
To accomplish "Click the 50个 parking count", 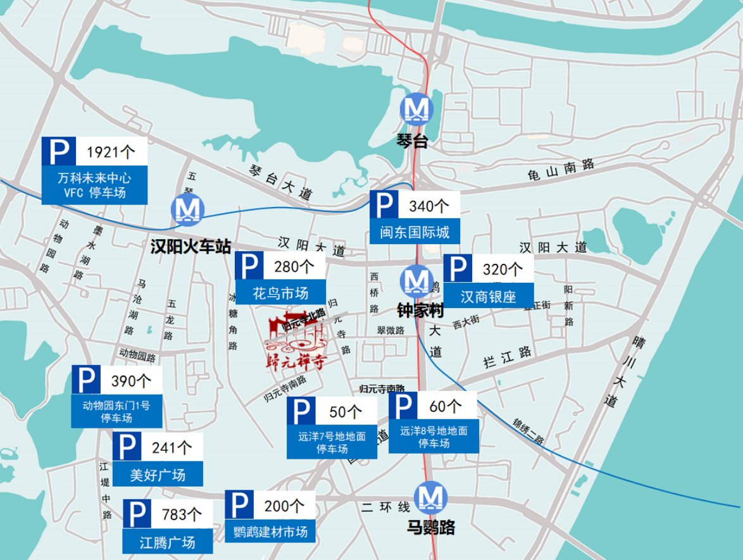I will (x=346, y=412).
